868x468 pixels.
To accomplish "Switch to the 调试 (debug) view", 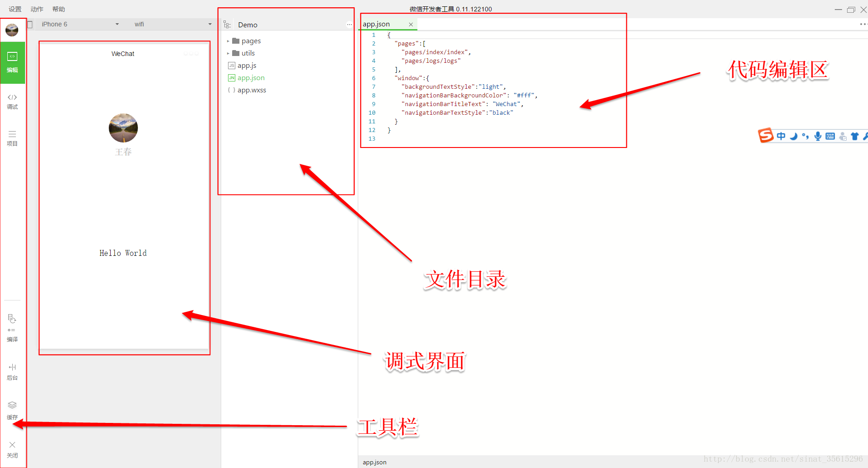I will (12, 102).
